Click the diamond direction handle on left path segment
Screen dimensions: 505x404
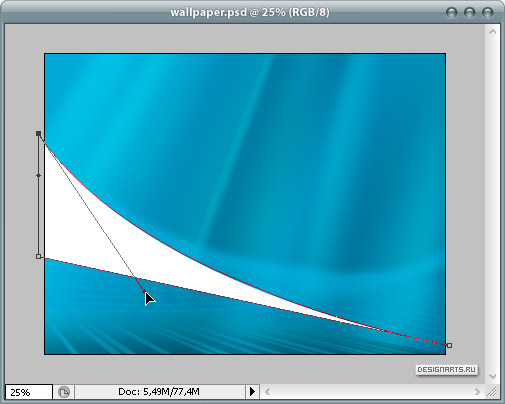(39, 175)
